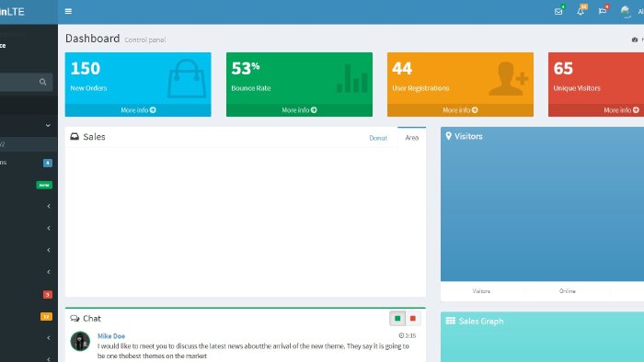
Task: Open the envelope messages icon in the header
Action: [x=558, y=11]
